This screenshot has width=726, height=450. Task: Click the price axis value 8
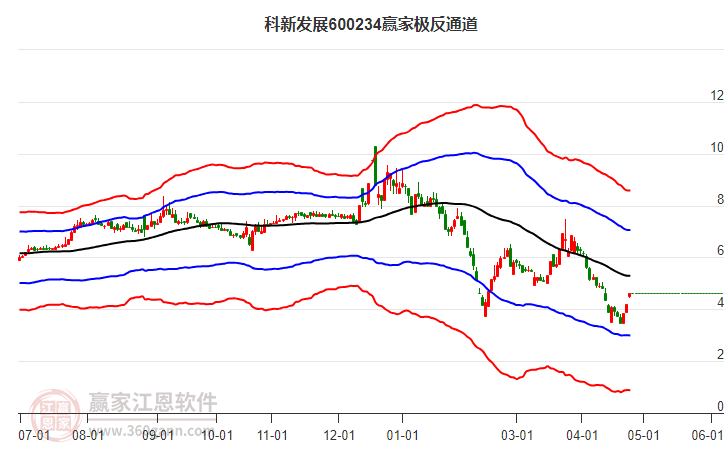(x=720, y=199)
